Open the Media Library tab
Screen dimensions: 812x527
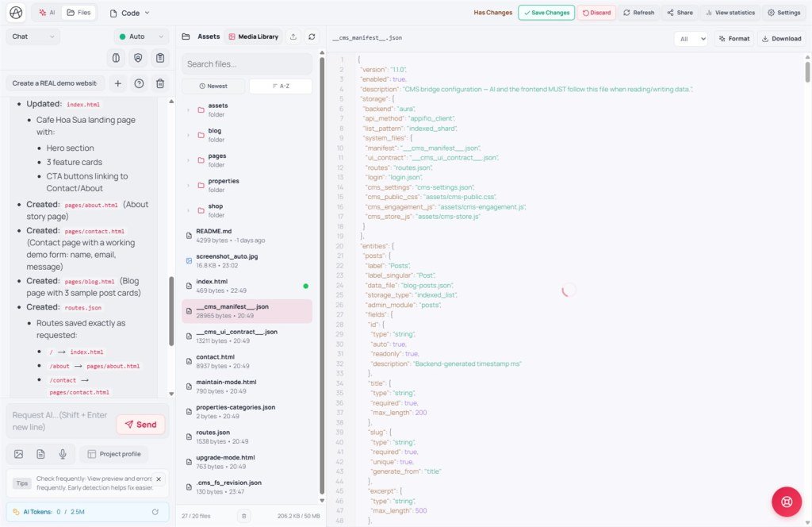[254, 37]
